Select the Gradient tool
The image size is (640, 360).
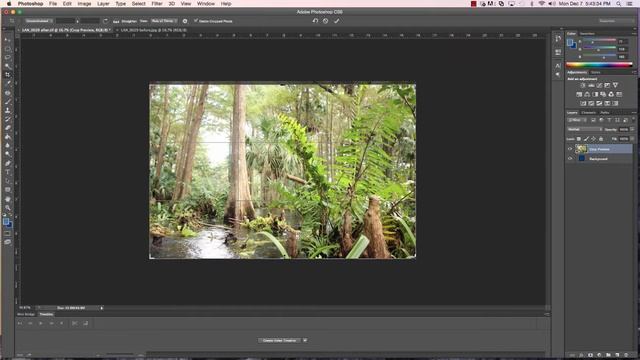coord(7,137)
